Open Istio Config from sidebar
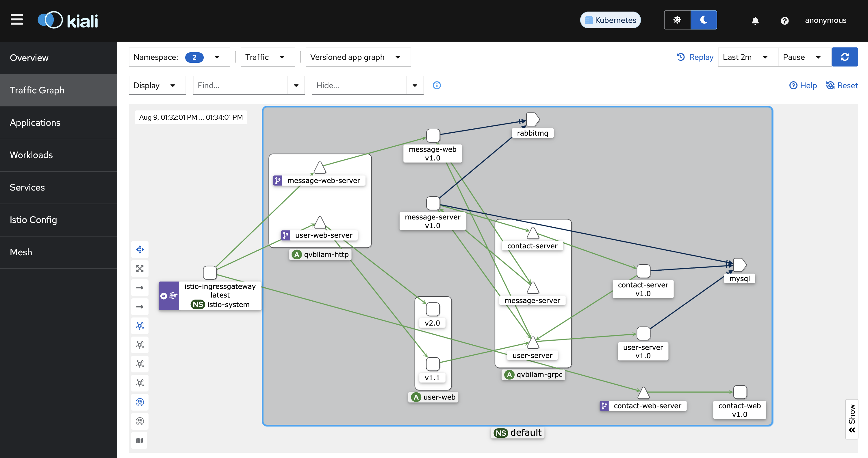Viewport: 868px width, 458px height. click(x=59, y=219)
